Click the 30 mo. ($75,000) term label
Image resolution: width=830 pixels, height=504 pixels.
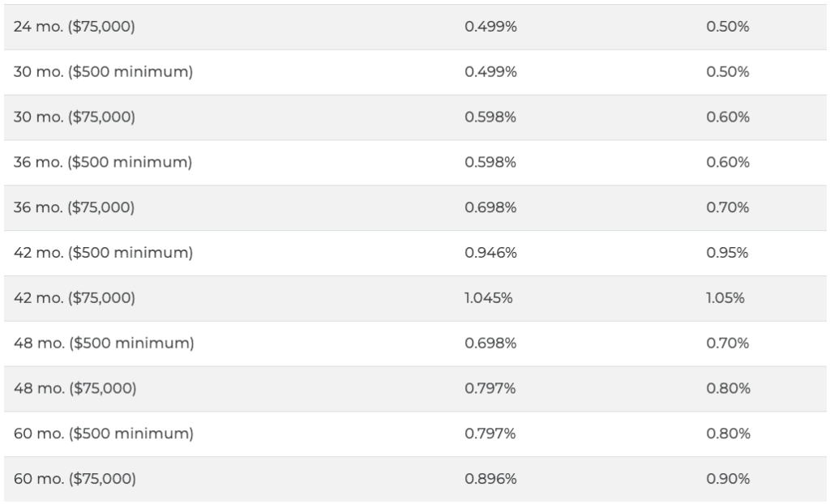pyautogui.click(x=74, y=117)
